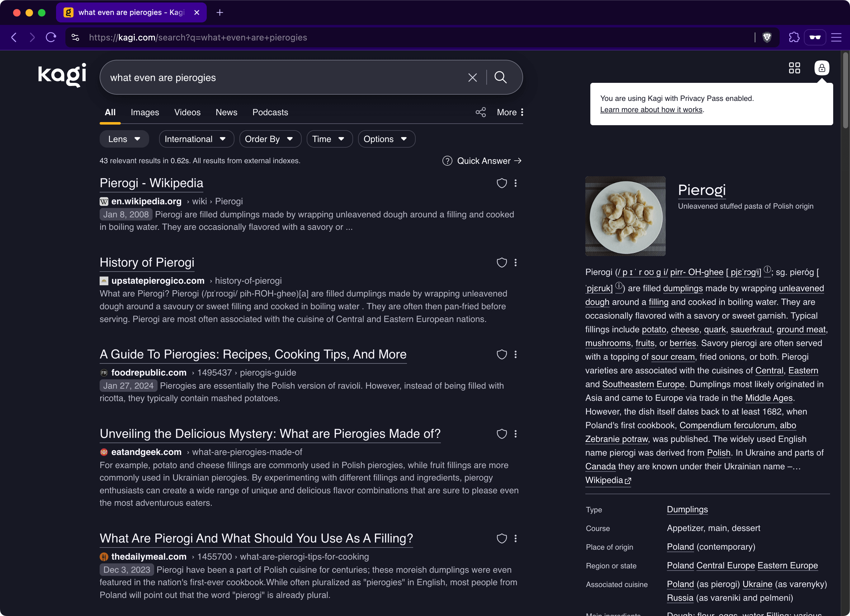The image size is (850, 616).
Task: Open the 'sauerkraut' link in description
Action: (x=751, y=329)
